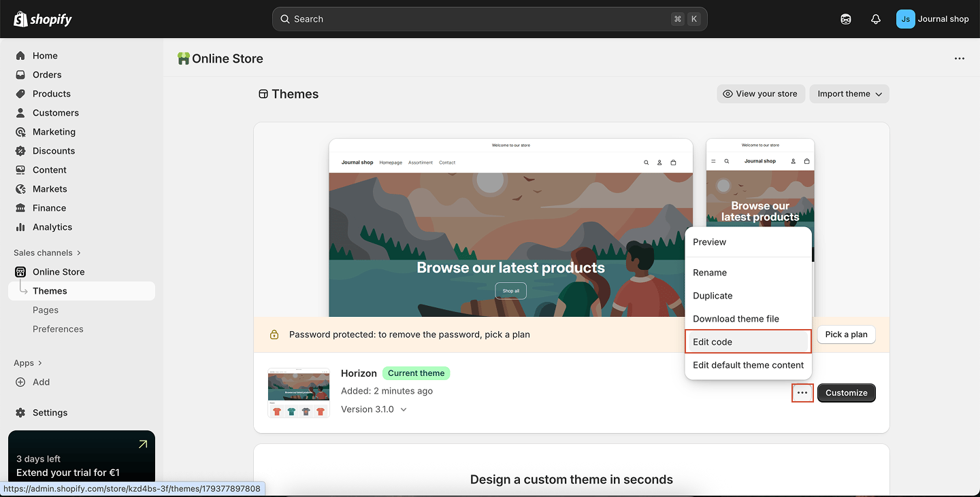The height and width of the screenshot is (497, 980).
Task: Click the Marketing target icon
Action: tap(20, 132)
